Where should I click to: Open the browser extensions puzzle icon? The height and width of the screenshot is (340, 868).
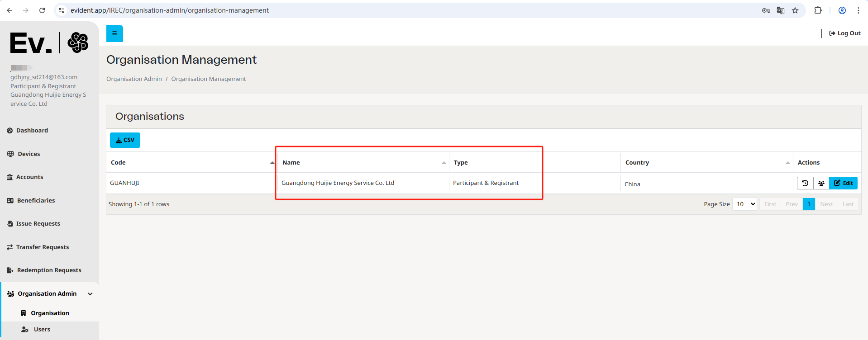point(818,10)
